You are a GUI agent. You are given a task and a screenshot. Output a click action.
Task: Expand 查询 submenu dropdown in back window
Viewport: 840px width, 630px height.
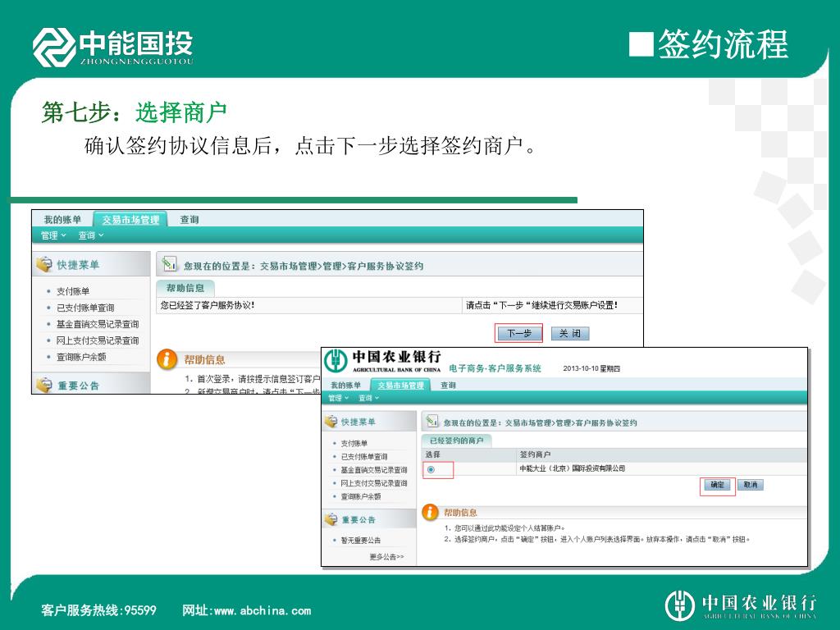point(90,235)
